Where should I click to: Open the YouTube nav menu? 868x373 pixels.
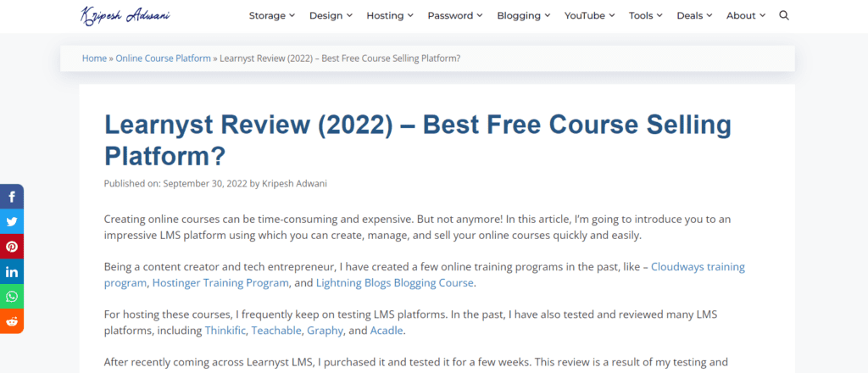click(591, 15)
